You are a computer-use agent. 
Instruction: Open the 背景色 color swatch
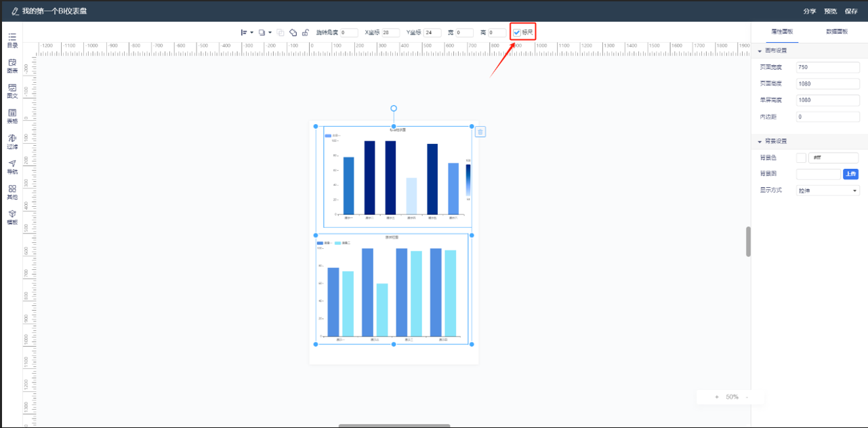click(x=801, y=158)
